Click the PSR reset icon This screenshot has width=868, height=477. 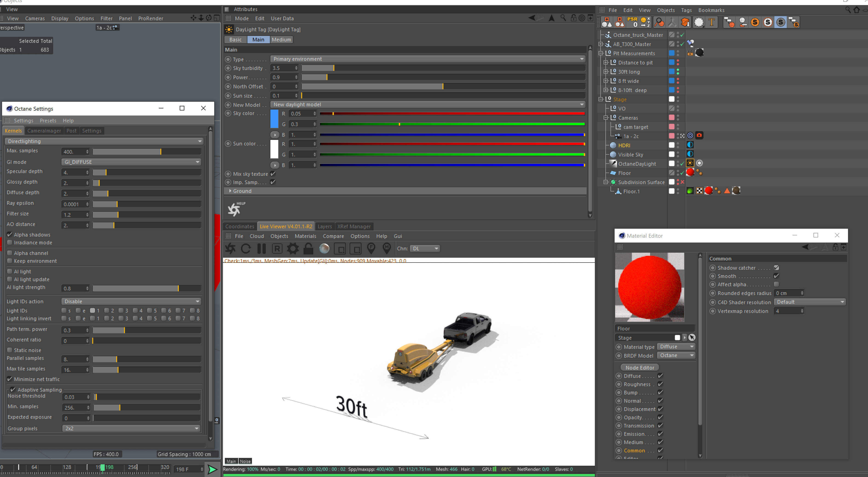(632, 22)
